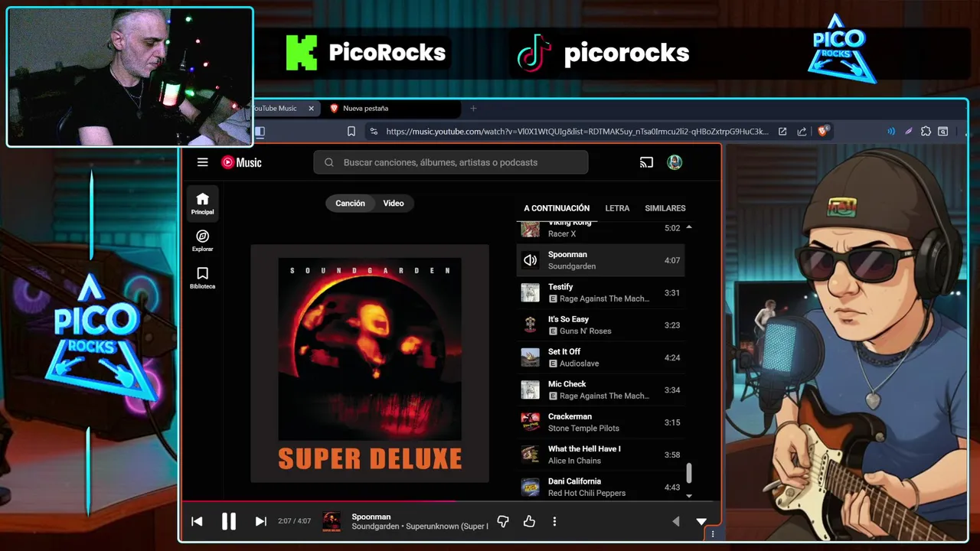
Task: Open Explorar in sidebar
Action: tap(203, 241)
